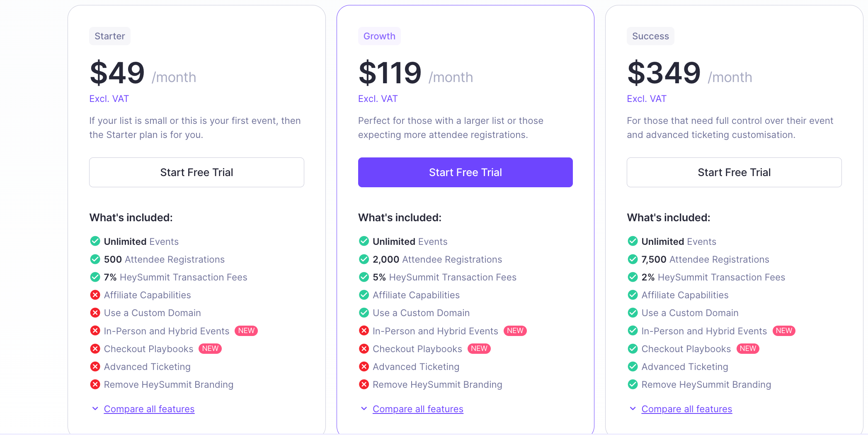The image size is (868, 435).
Task: Click the green check beside Use a Custom Domain on Growth
Action: (364, 312)
